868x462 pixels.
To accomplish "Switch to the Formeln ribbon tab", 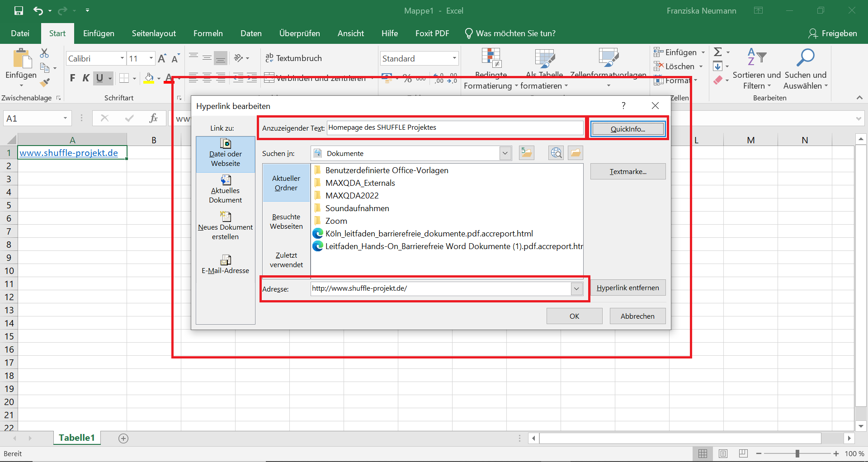I will [x=208, y=33].
